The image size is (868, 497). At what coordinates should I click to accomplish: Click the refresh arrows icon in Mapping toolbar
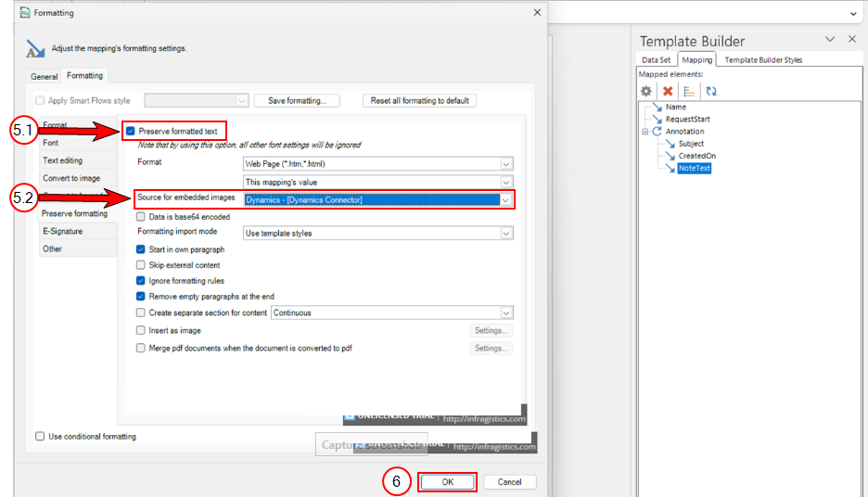click(x=711, y=91)
